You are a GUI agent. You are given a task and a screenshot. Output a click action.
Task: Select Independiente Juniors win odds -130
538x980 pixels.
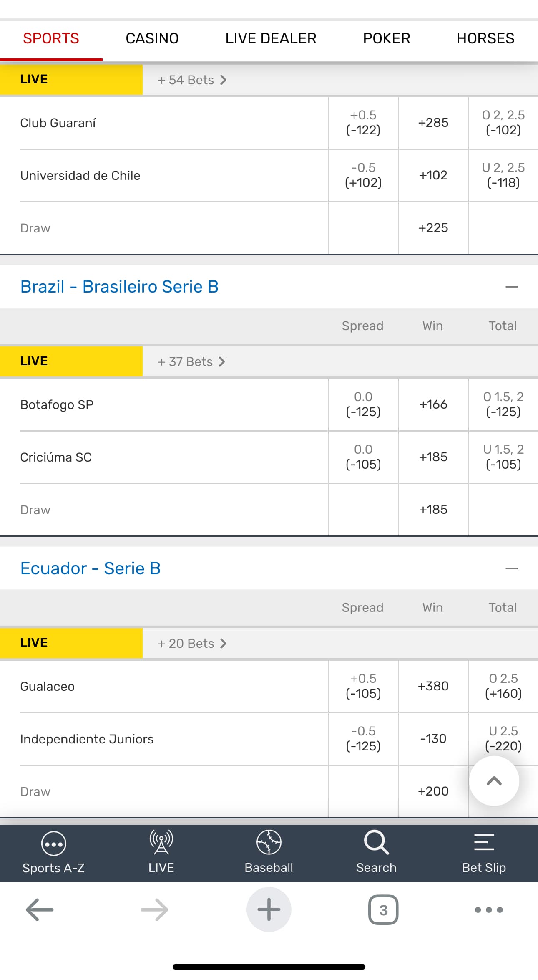tap(433, 739)
